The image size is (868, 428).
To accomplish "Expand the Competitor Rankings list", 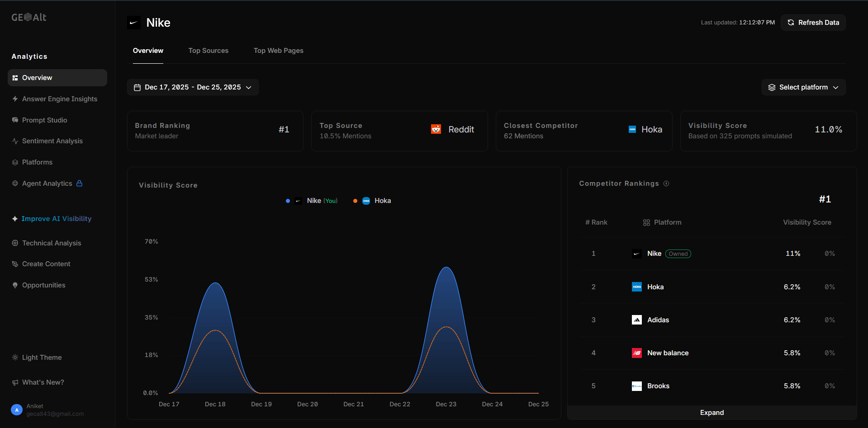I will 712,413.
